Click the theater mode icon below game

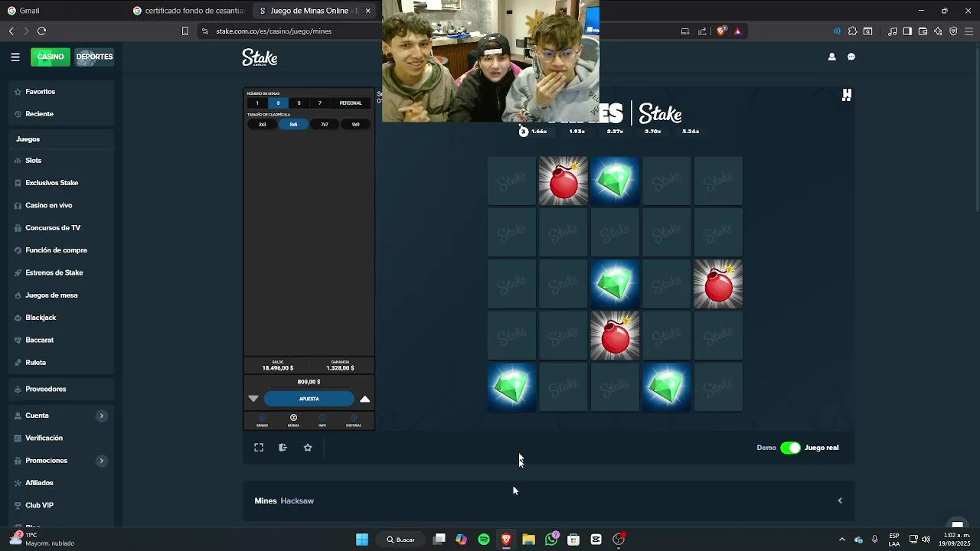(x=283, y=448)
